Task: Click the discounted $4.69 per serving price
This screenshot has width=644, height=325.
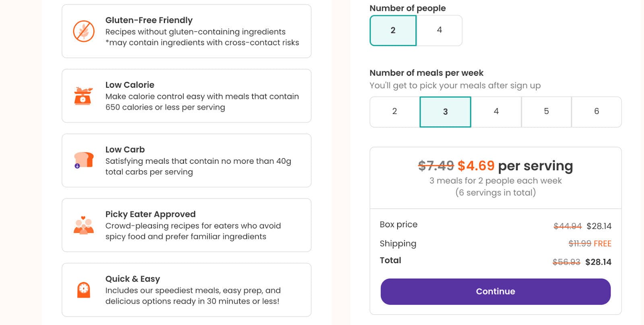Action: point(476,166)
